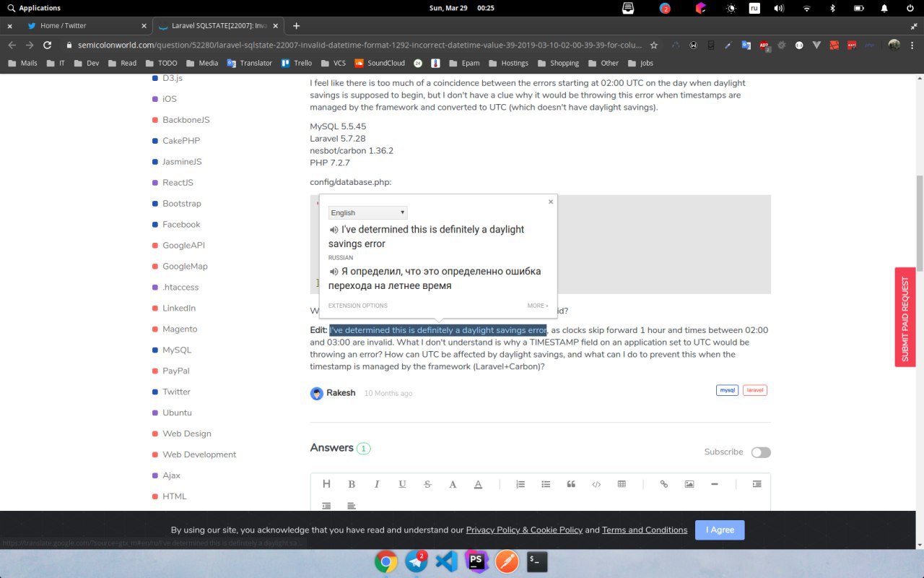
Task: Click the mysql tag
Action: click(727, 390)
